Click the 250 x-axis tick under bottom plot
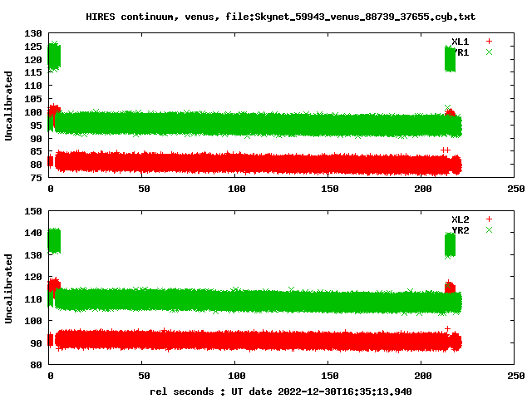 516,376
